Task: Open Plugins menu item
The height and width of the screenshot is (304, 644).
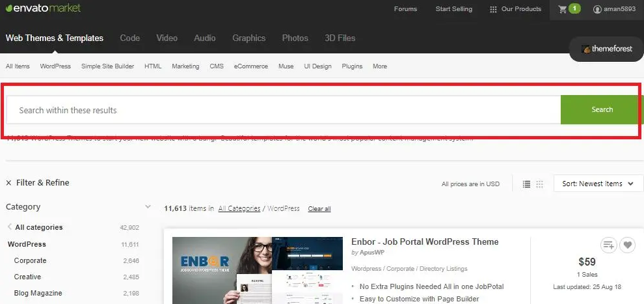Action: coord(352,66)
